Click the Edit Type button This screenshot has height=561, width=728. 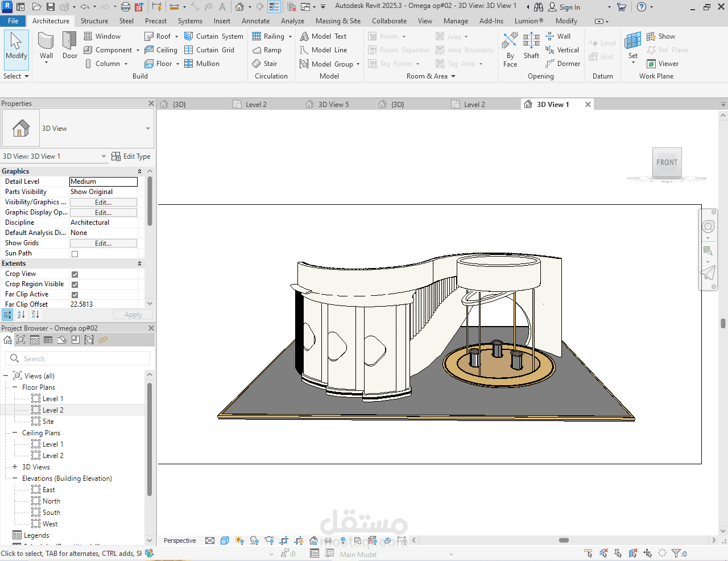(131, 156)
